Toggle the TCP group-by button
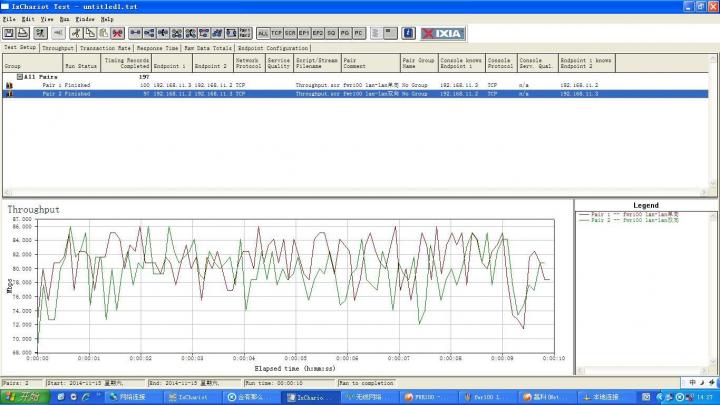Viewport: 720px width, 405px height. 276,33
